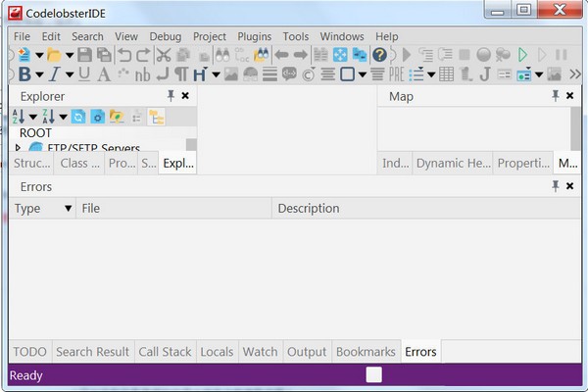Image resolution: width=588 pixels, height=392 pixels.
Task: Click the Description column header
Action: pyautogui.click(x=309, y=208)
